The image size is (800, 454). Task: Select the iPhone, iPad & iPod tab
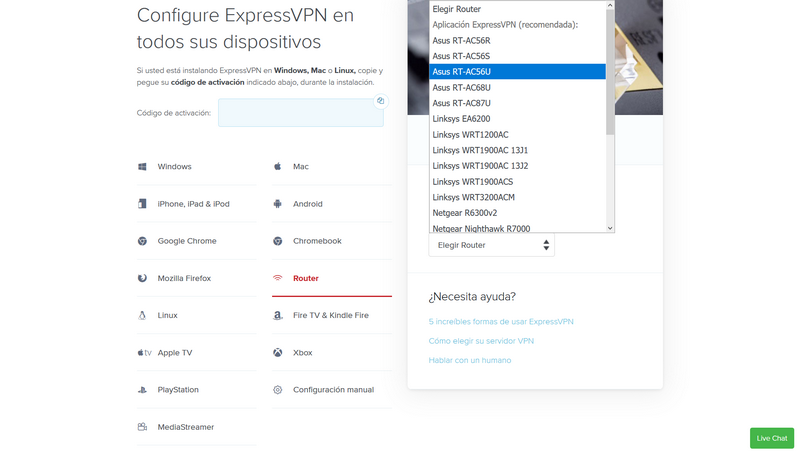coord(196,204)
